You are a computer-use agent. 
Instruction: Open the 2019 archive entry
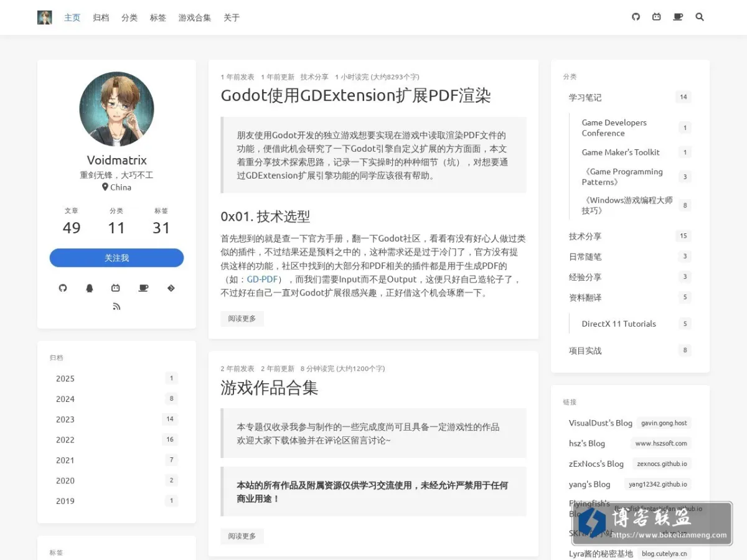[x=116, y=501]
